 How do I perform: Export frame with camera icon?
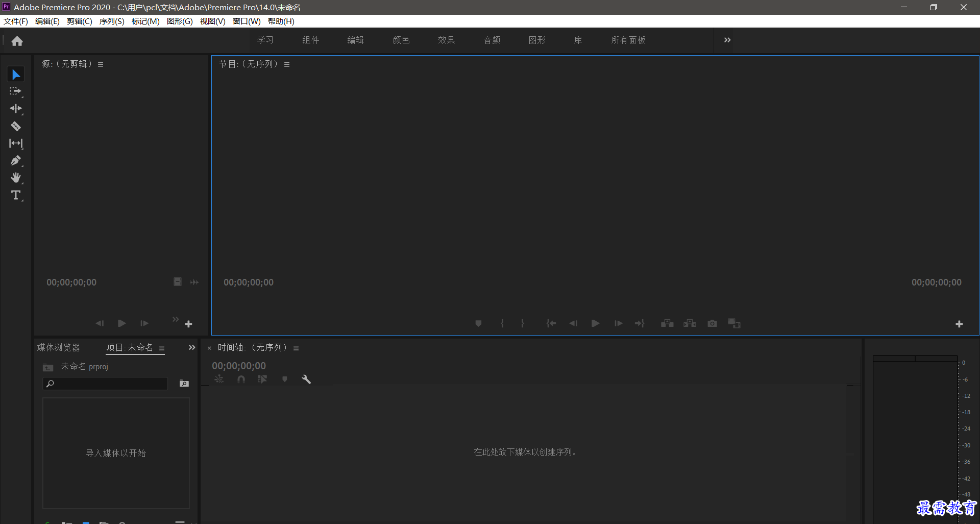712,323
